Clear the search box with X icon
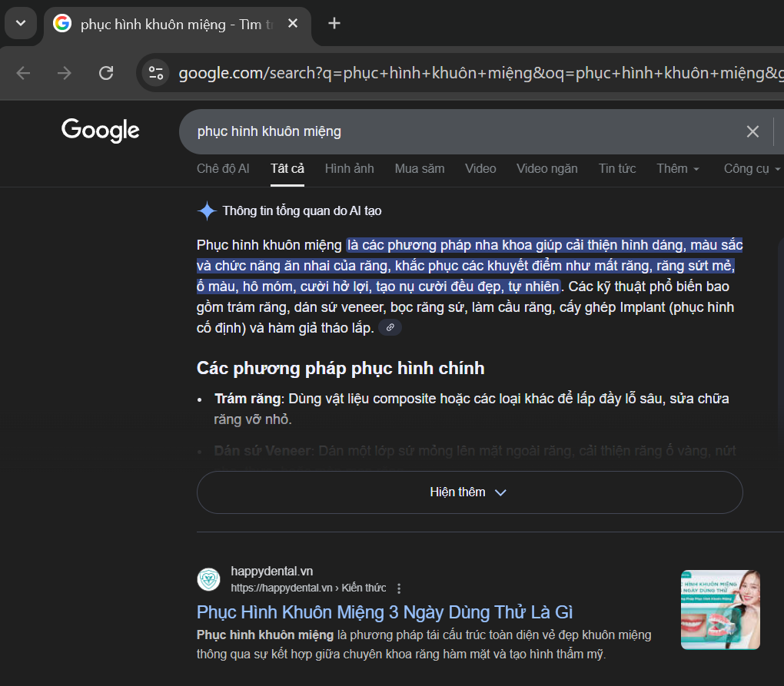Image resolution: width=784 pixels, height=686 pixels. (752, 131)
